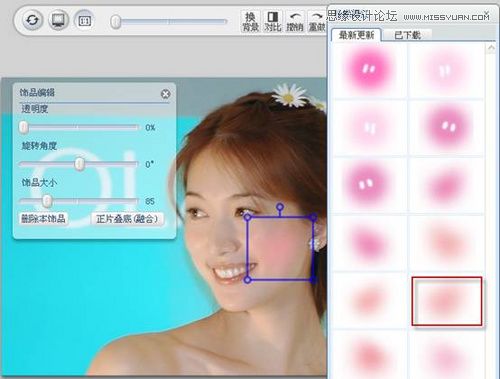Select the 1:1 actual size icon
Viewport: 500px width, 379px height.
coord(84,21)
